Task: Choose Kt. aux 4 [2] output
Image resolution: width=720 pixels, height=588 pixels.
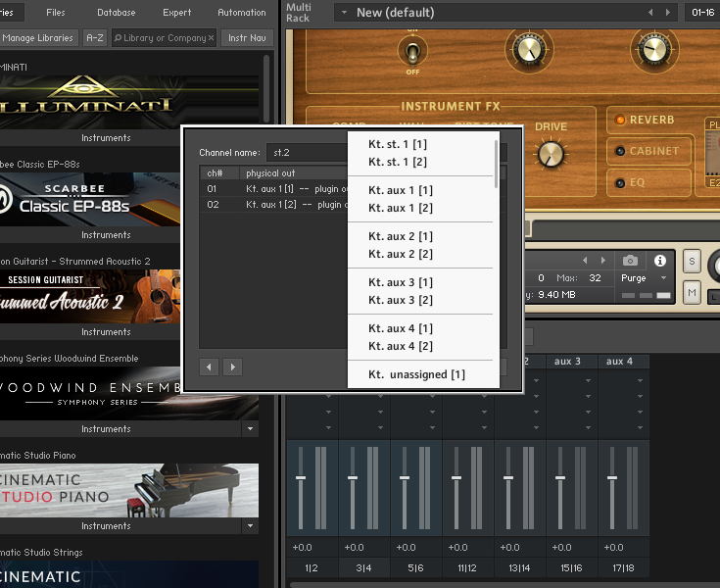Action: click(x=400, y=346)
